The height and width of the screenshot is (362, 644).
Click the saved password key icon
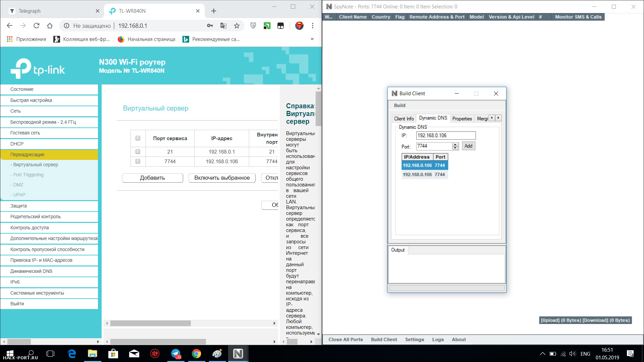[210, 25]
